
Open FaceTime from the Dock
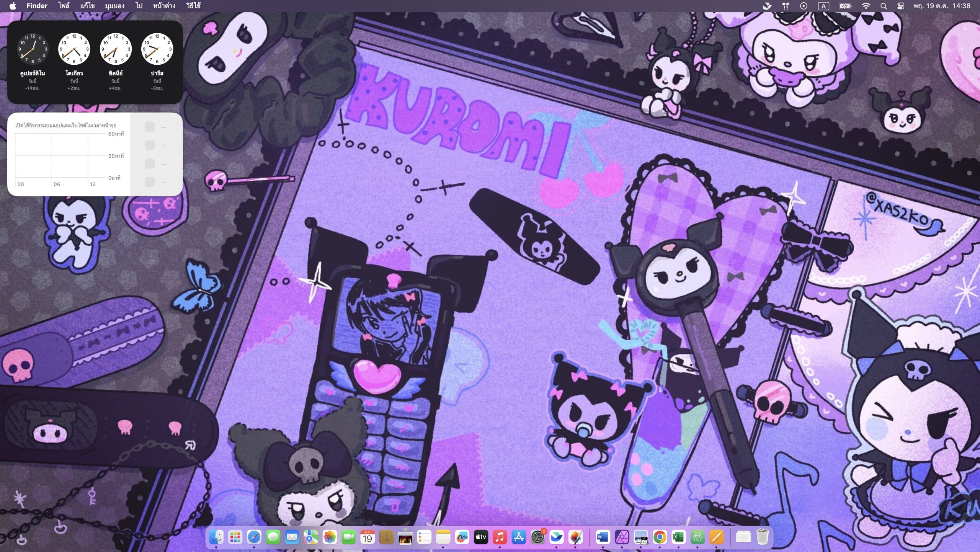(x=348, y=537)
